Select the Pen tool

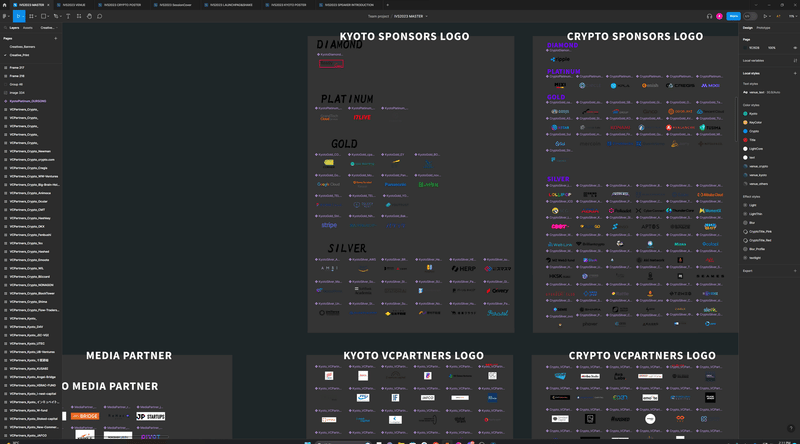point(56,16)
